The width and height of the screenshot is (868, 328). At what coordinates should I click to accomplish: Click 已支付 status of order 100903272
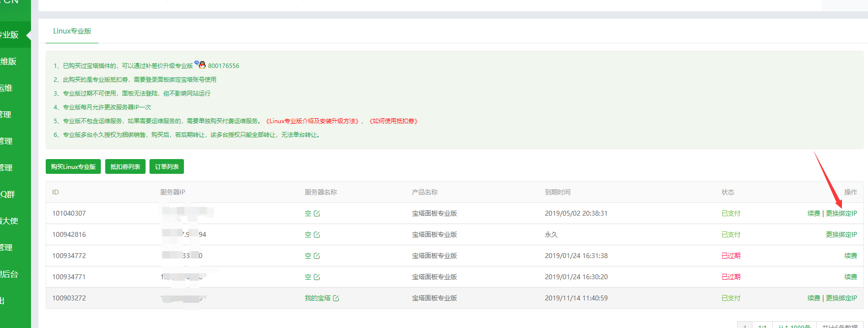(x=731, y=298)
